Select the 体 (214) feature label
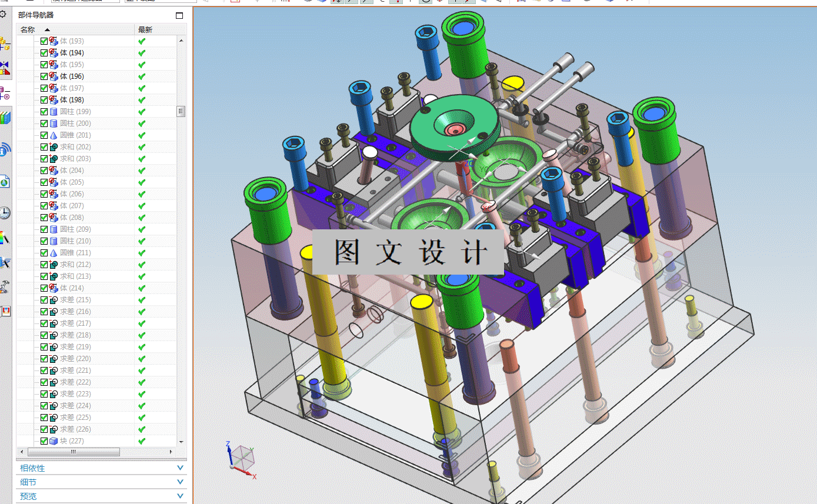Screen dimensions: 817x504 click(72, 288)
